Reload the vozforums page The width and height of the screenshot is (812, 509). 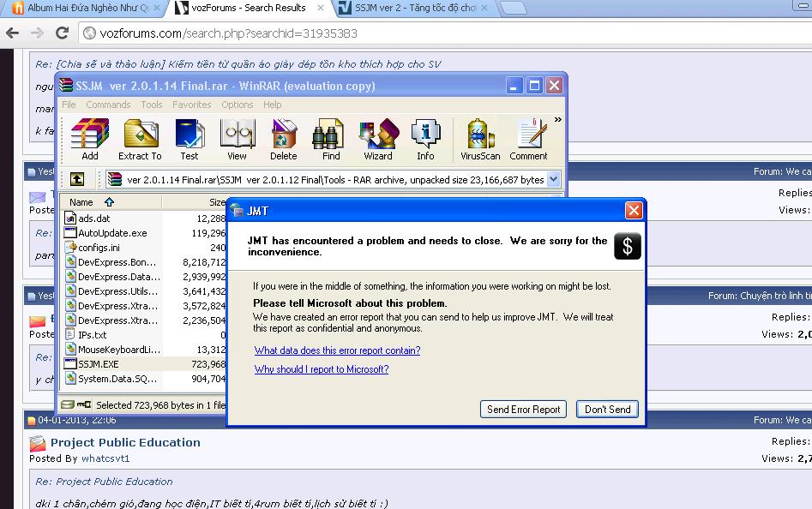pos(62,33)
